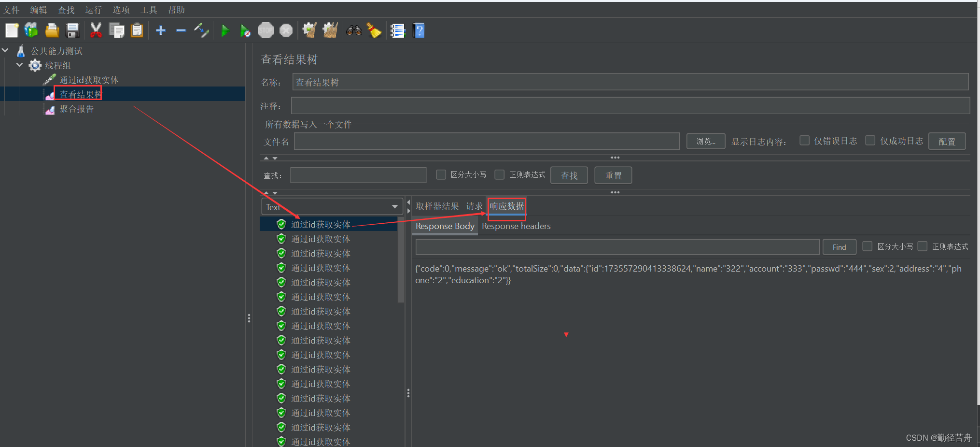This screenshot has height=447, width=980.
Task: Switch to the 响应数据 tab
Action: (x=506, y=206)
